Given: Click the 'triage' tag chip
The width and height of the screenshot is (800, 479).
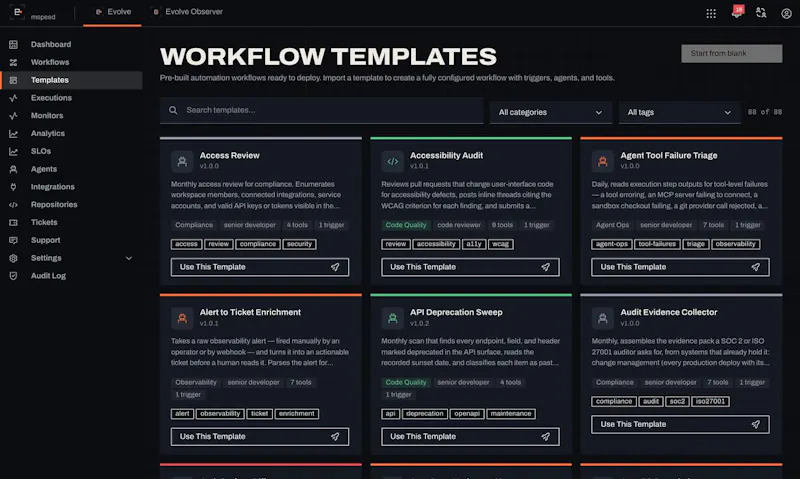Looking at the screenshot, I should [695, 244].
